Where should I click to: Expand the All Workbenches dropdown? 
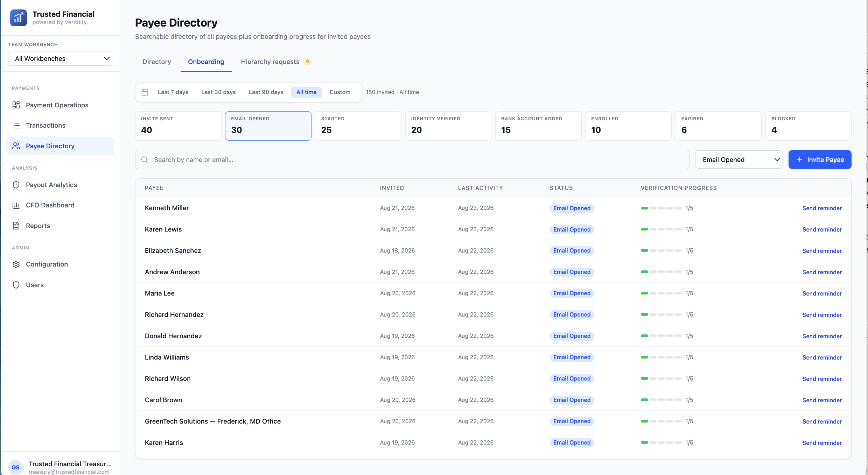pos(60,58)
